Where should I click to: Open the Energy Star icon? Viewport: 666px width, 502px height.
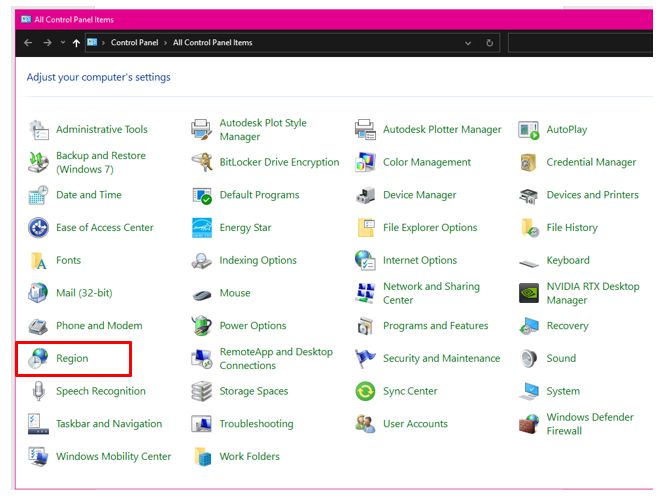(202, 228)
